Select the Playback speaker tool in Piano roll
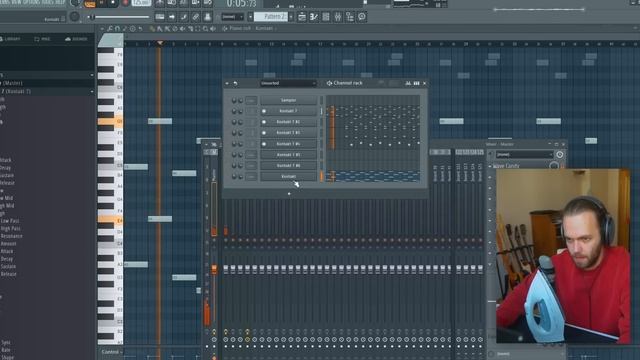This screenshot has width=640, height=360. (x=213, y=29)
